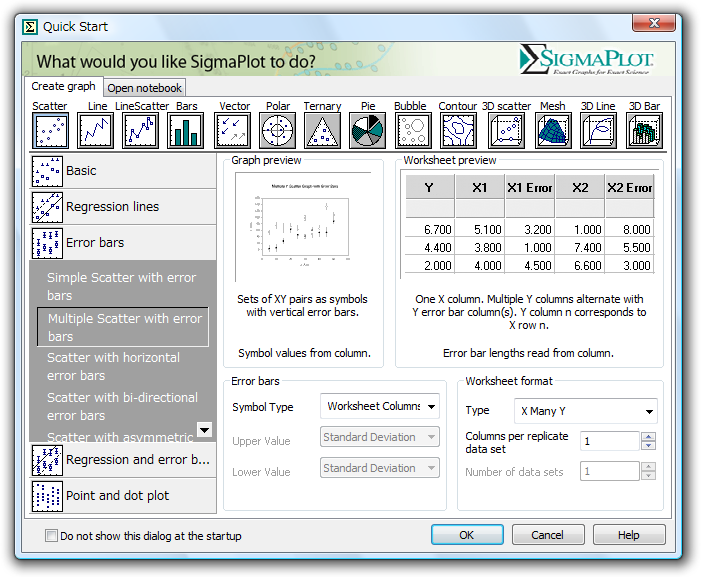Choose the 3D scatter graph icon
The image size is (701, 577).
pos(507,131)
